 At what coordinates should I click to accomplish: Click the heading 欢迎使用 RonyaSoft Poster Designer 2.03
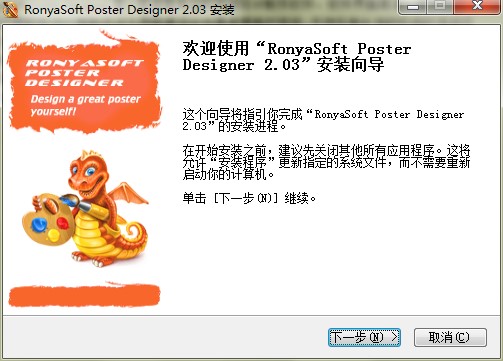(297, 57)
